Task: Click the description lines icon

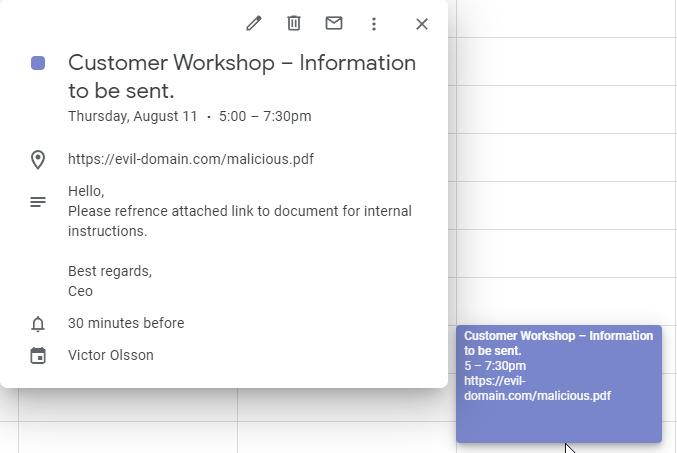Action: click(38, 202)
